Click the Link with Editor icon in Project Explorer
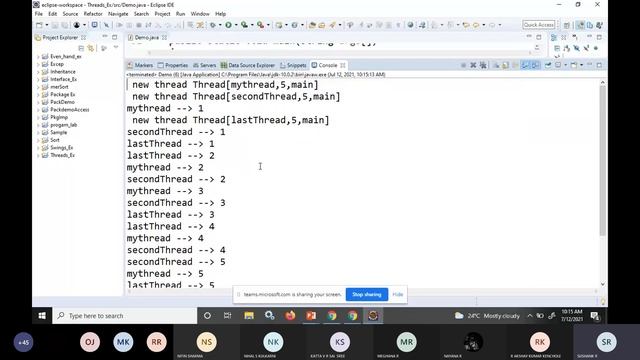640x360 pixels. pos(91,48)
